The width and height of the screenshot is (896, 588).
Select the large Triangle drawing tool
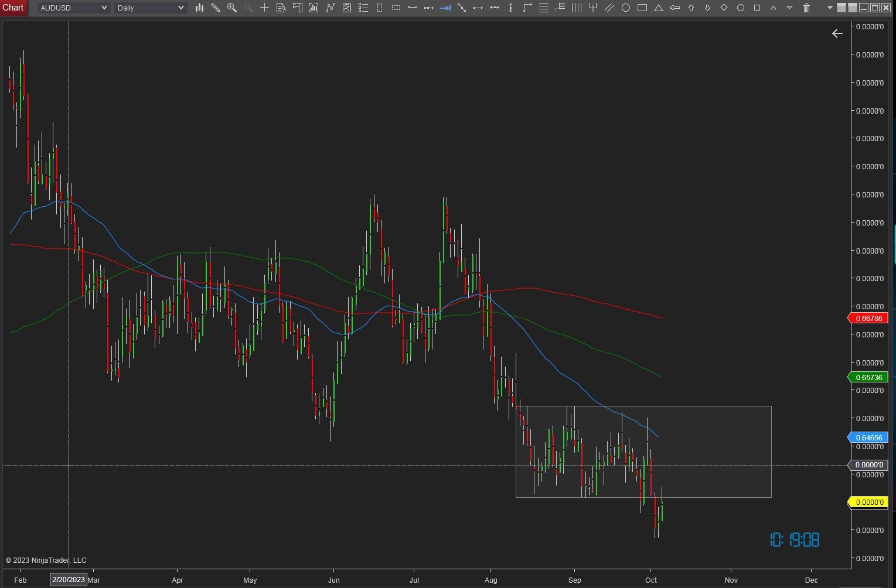pyautogui.click(x=659, y=8)
